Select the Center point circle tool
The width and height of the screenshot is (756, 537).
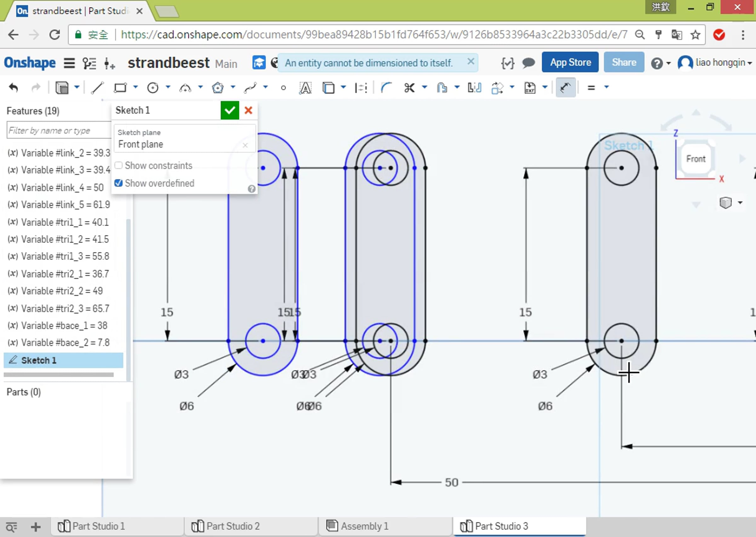[152, 88]
